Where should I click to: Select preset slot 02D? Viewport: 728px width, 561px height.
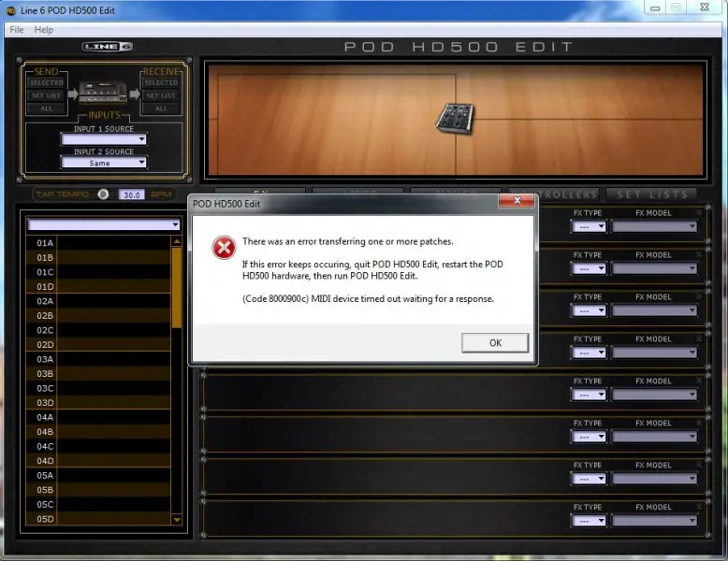pyautogui.click(x=98, y=345)
